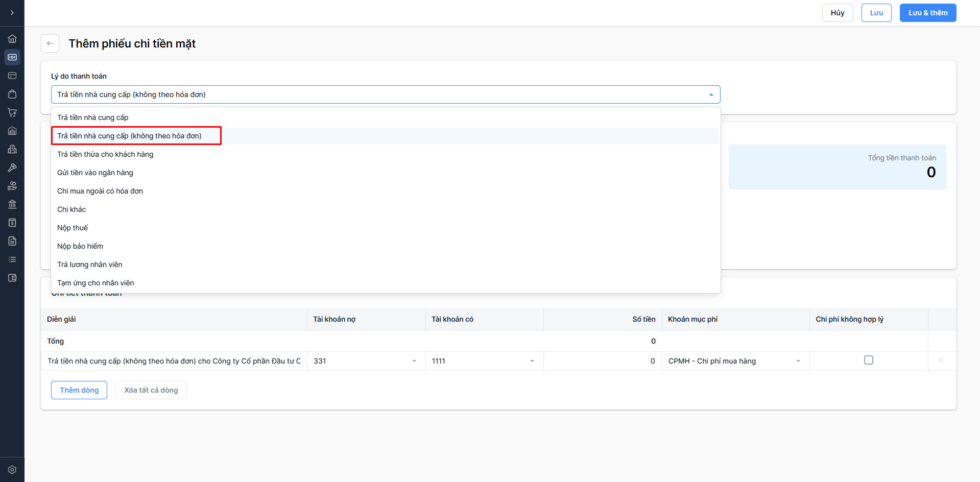The width and height of the screenshot is (980, 482).
Task: Click the settings gear icon
Action: tap(12, 470)
